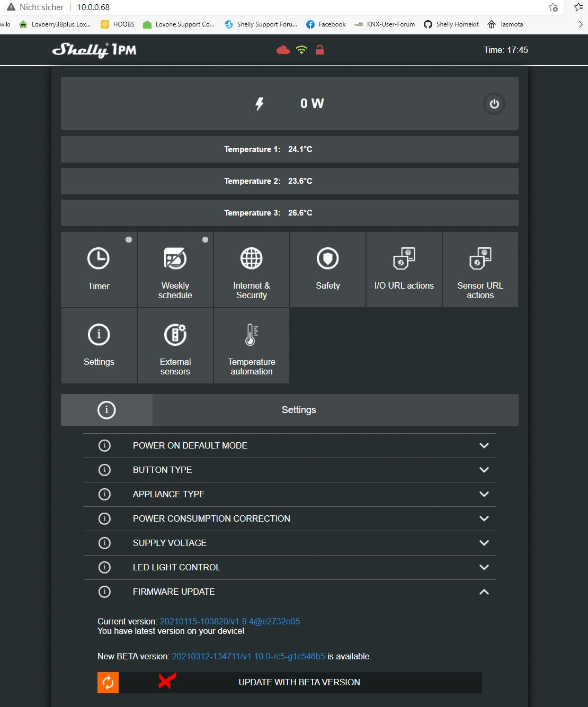588x707 pixels.
Task: Click the new beta version link
Action: pyautogui.click(x=248, y=656)
